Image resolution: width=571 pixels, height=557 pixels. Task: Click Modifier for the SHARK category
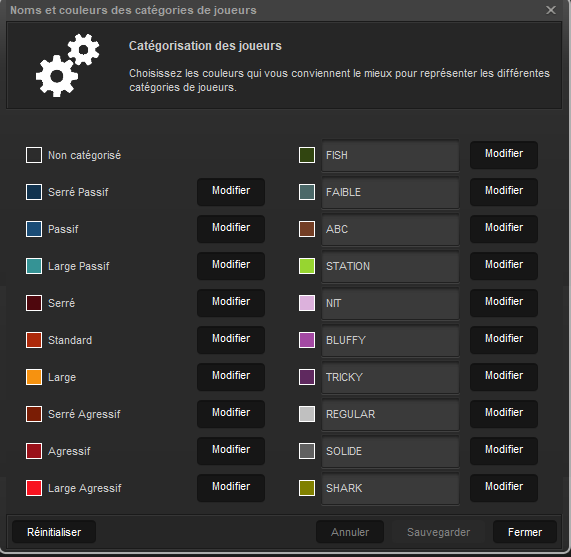coord(504,488)
